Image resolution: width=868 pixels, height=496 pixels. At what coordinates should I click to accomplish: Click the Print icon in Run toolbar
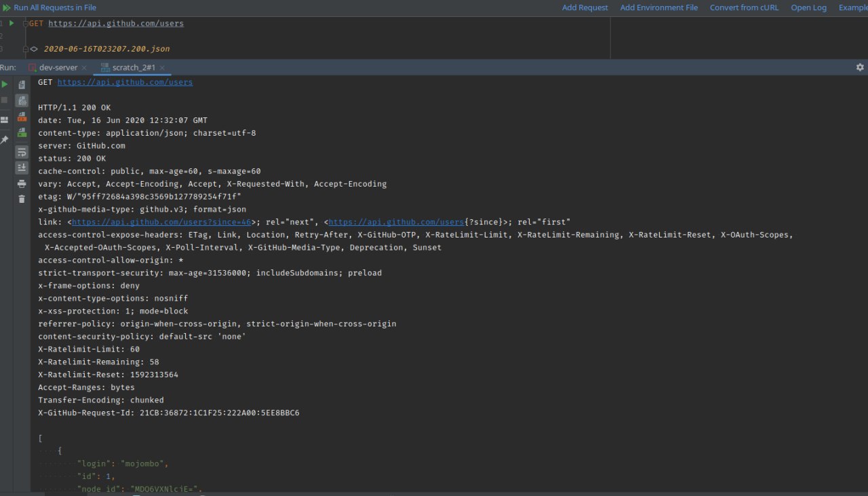[x=22, y=184]
